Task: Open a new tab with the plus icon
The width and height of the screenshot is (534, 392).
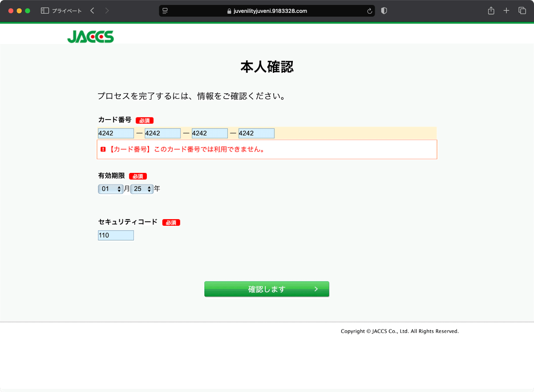Action: pos(506,10)
